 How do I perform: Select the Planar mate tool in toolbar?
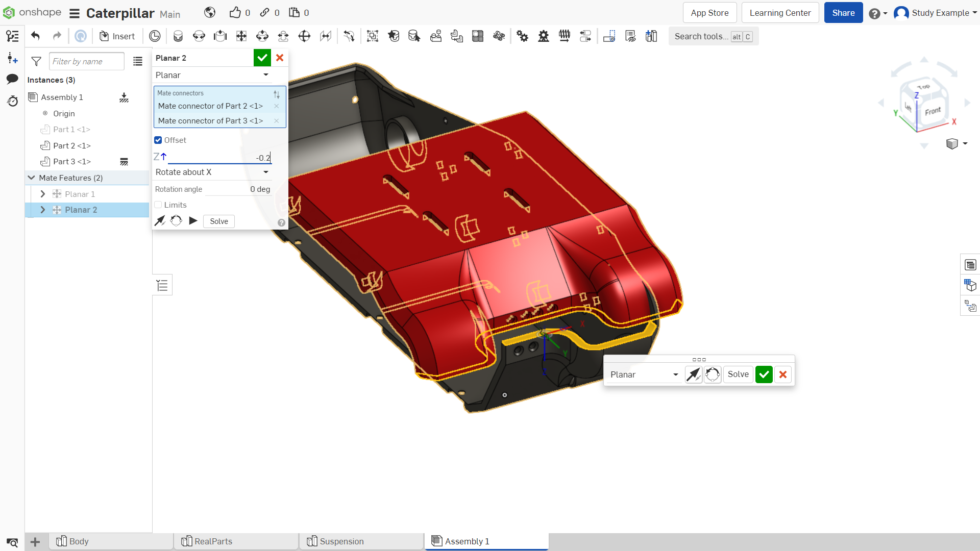pos(241,36)
